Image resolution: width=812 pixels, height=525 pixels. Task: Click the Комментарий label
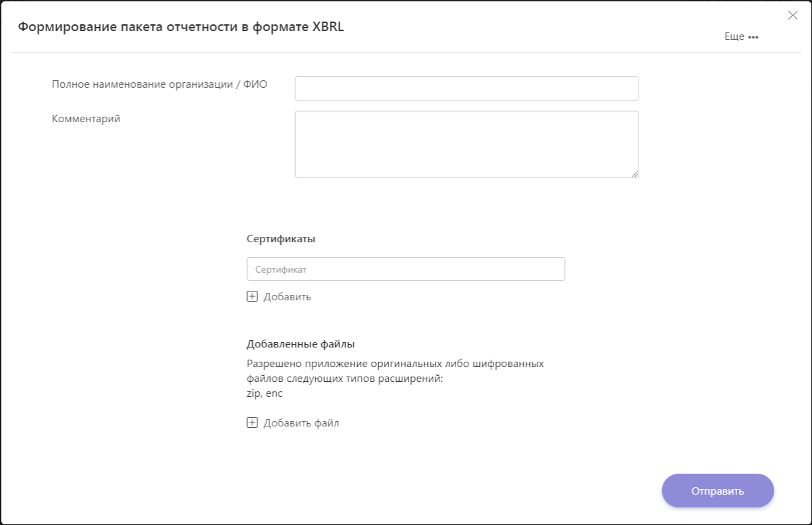pyautogui.click(x=86, y=119)
